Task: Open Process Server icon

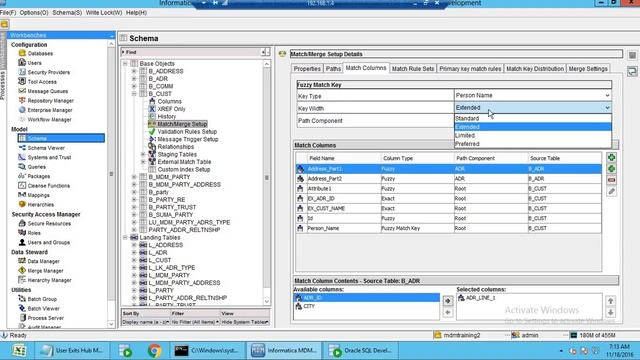Action: (x=22, y=318)
